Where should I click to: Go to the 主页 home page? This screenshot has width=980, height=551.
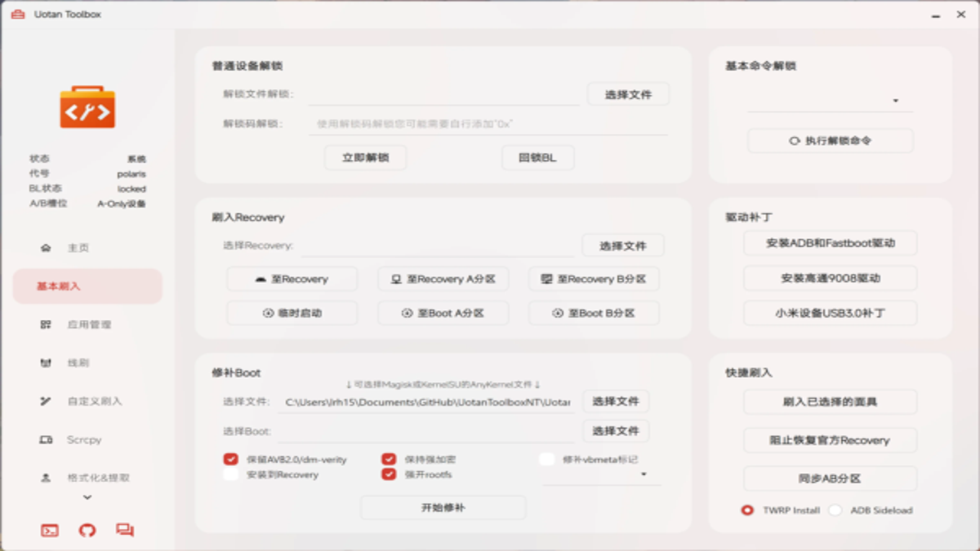(x=87, y=248)
